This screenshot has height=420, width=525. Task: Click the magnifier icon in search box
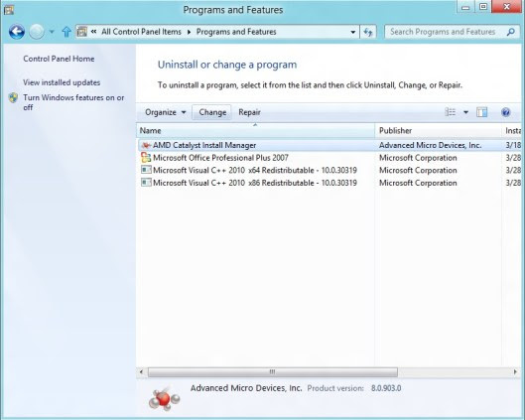pos(510,32)
